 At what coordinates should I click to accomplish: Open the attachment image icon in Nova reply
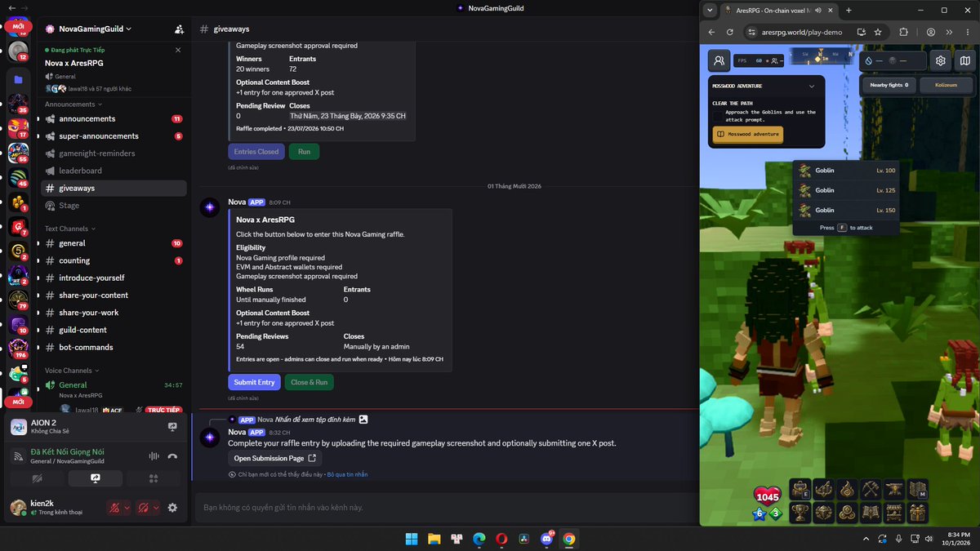(363, 419)
